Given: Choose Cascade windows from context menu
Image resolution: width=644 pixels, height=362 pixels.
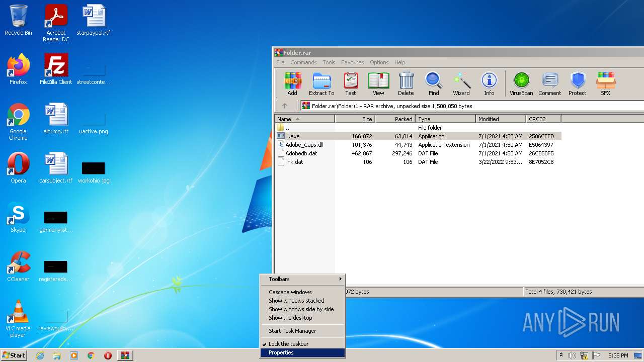Looking at the screenshot, I should click(x=302, y=292).
